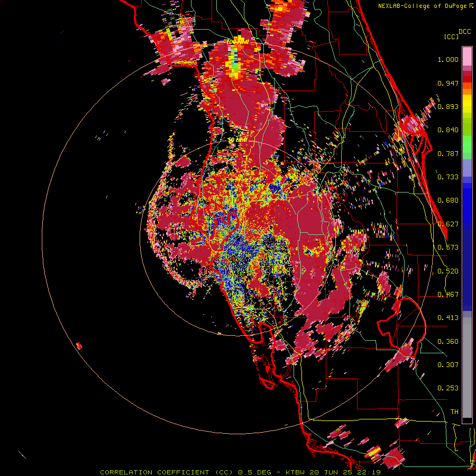Choose the 0.307 scale label
Image resolution: width=476 pixels, height=476 pixels.
[x=448, y=365]
